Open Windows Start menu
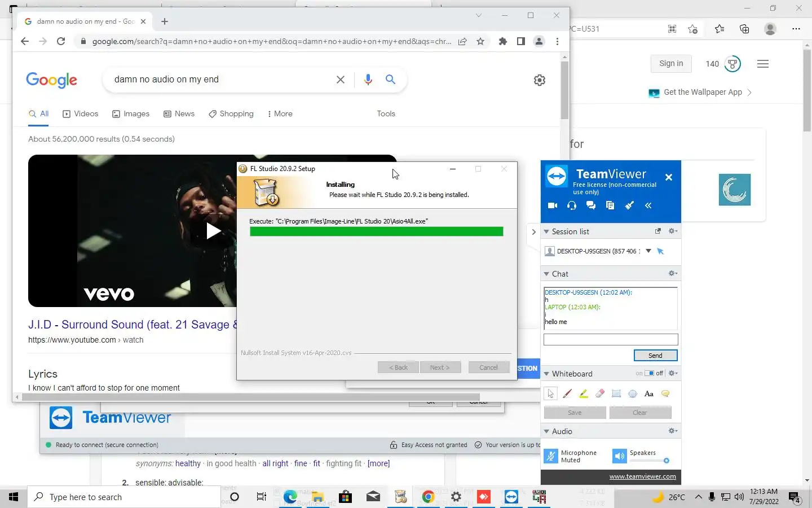Viewport: 812px width, 508px height. [14, 497]
